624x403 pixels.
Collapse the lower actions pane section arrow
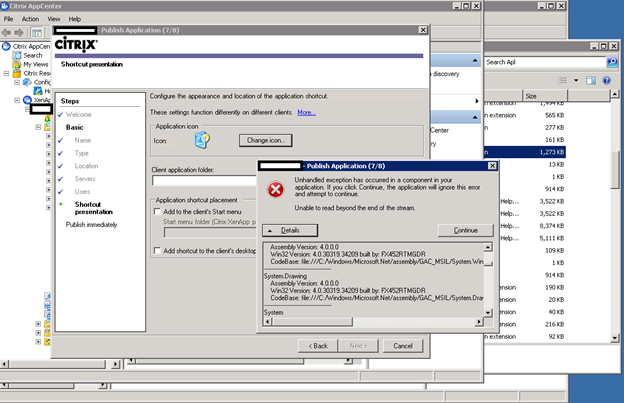click(475, 117)
